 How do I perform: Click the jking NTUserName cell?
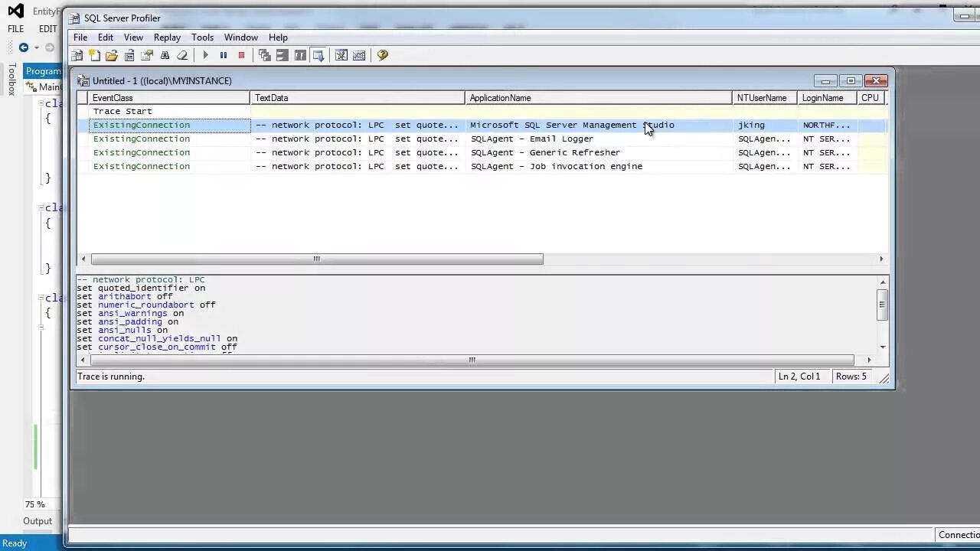(765, 125)
